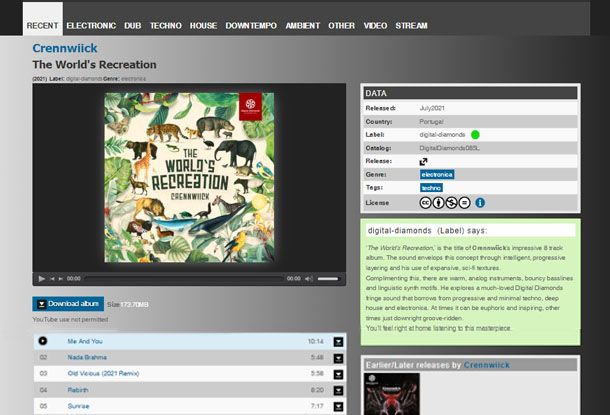Download track Old Vicious (2021 Remix)
Screen dimensions: 610x415
[x=338, y=374]
